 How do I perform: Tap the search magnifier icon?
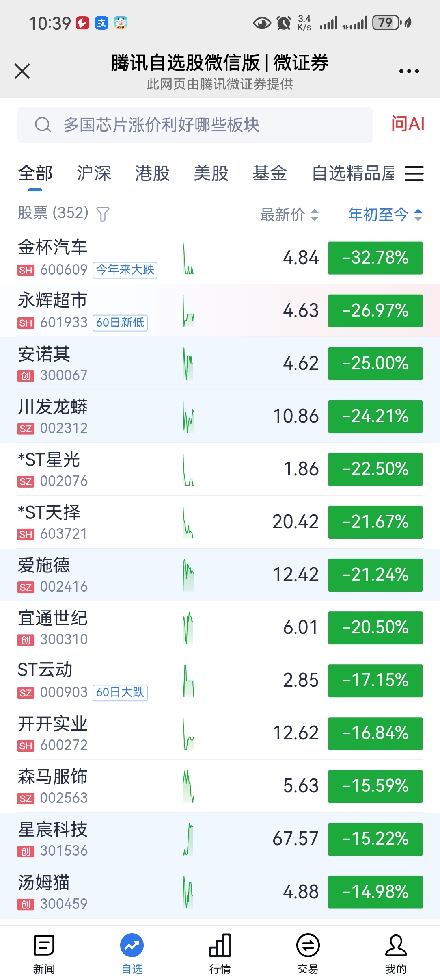pyautogui.click(x=43, y=125)
